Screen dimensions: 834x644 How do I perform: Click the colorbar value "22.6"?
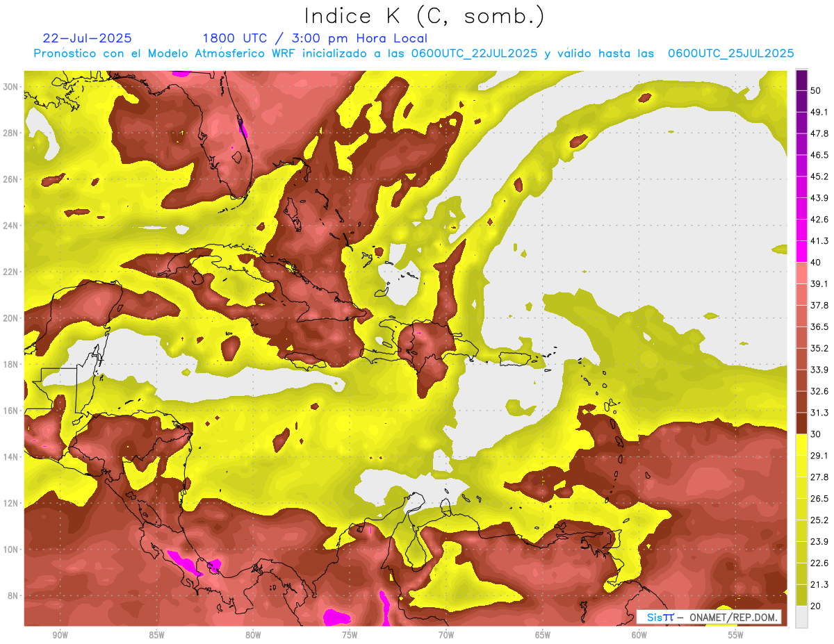click(819, 563)
